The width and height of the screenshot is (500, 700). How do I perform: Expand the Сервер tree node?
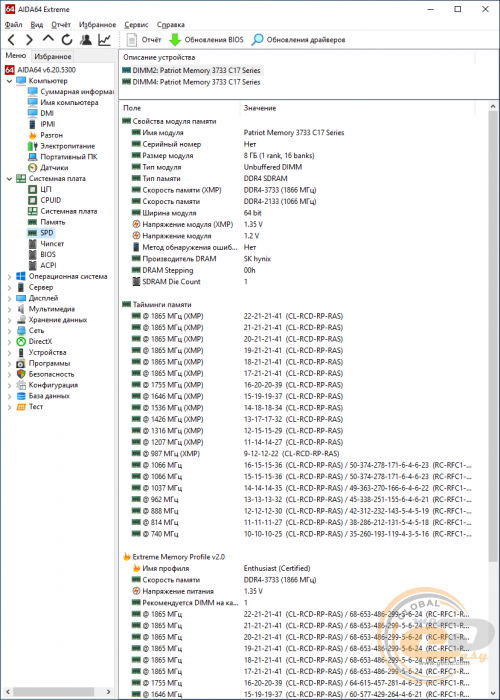tap(9, 287)
